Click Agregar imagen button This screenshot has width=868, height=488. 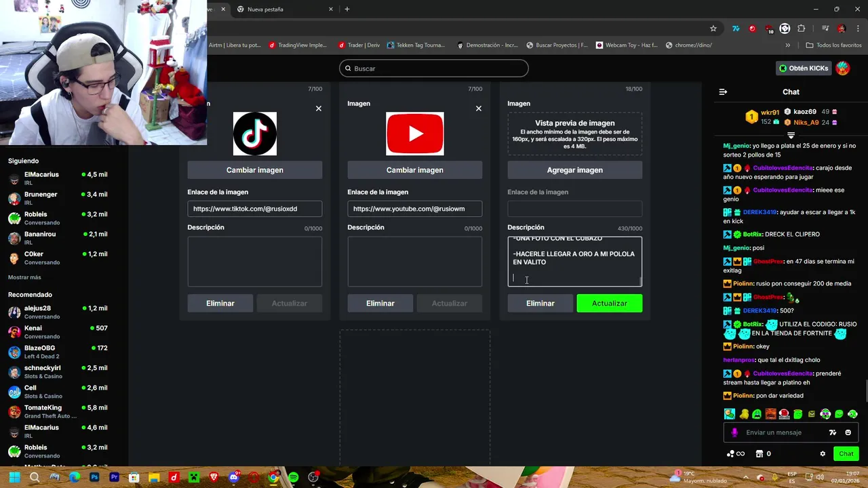(575, 170)
